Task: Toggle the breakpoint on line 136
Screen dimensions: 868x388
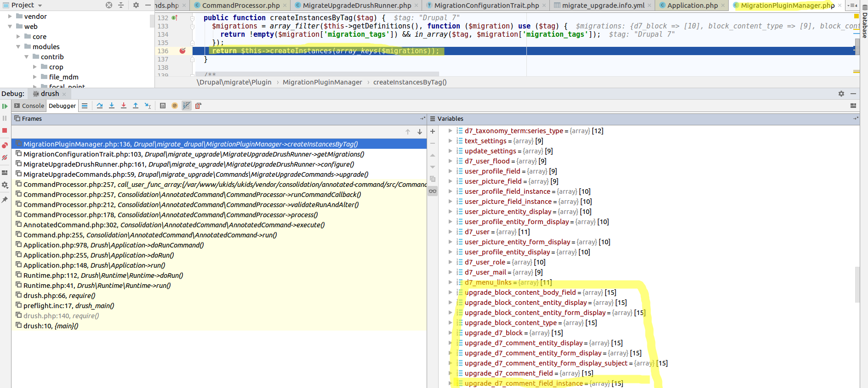Action: coord(183,51)
